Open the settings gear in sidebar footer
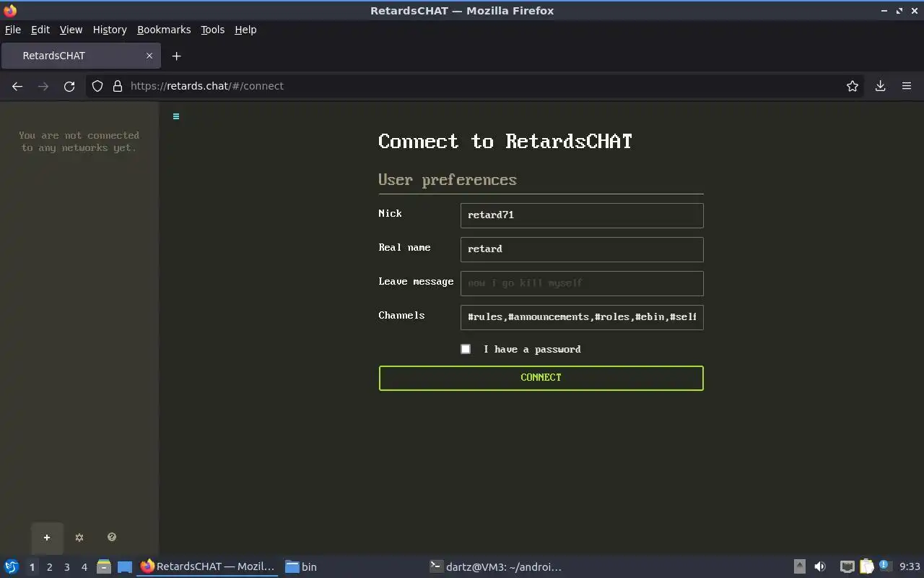Screen dimensions: 924x578 point(79,538)
